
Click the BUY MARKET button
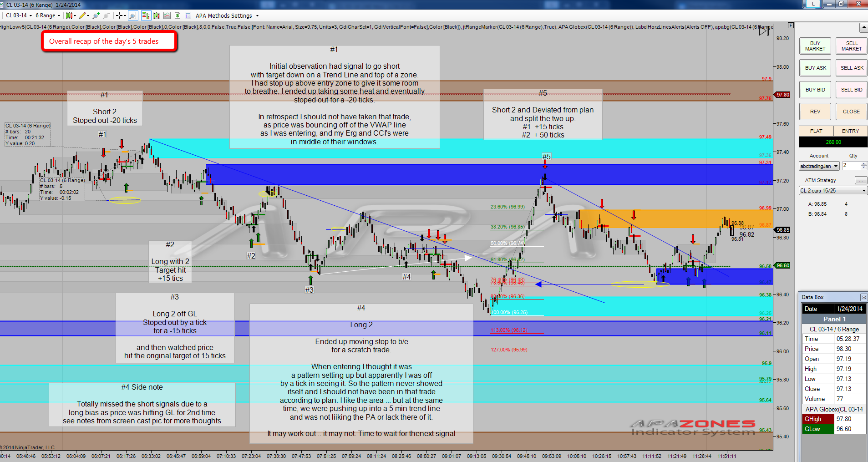(x=815, y=46)
